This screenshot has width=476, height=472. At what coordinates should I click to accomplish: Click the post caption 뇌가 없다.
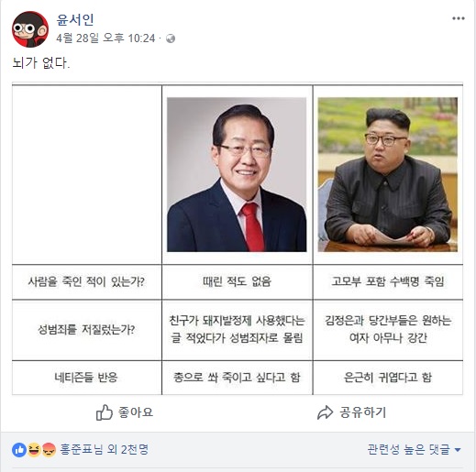click(41, 63)
